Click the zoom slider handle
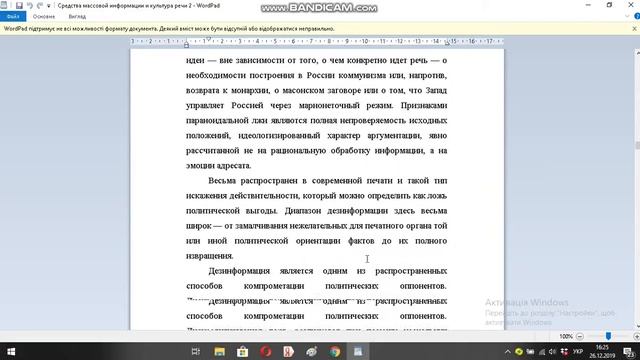 pos(608,336)
